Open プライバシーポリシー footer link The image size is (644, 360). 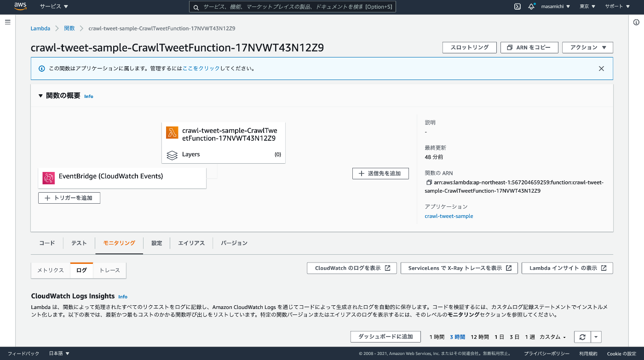(546, 354)
